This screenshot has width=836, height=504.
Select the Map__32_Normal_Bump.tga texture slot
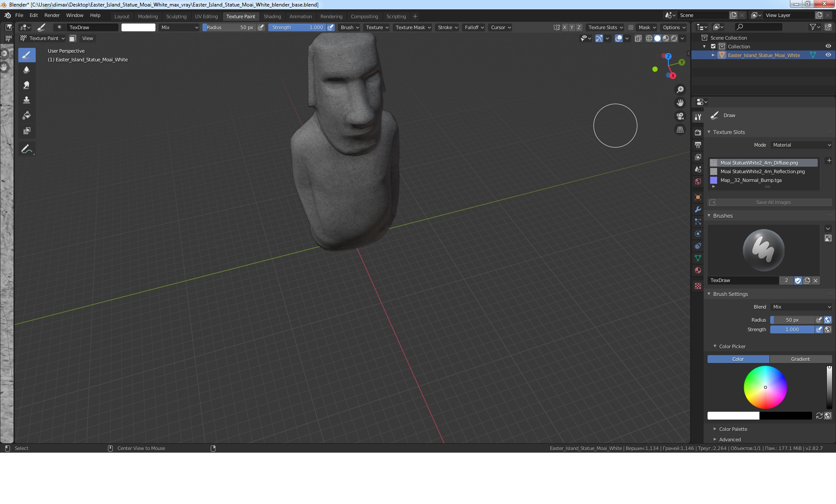(751, 180)
